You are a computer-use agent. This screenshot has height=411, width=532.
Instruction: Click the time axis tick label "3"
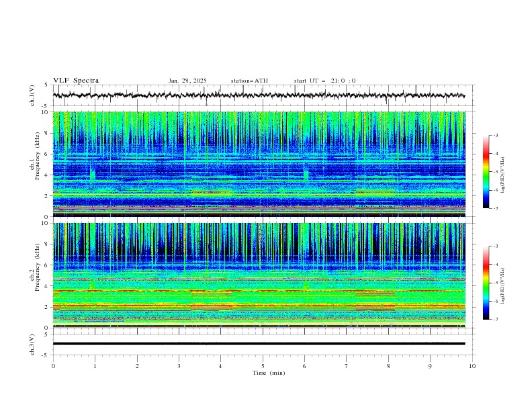pyautogui.click(x=179, y=366)
